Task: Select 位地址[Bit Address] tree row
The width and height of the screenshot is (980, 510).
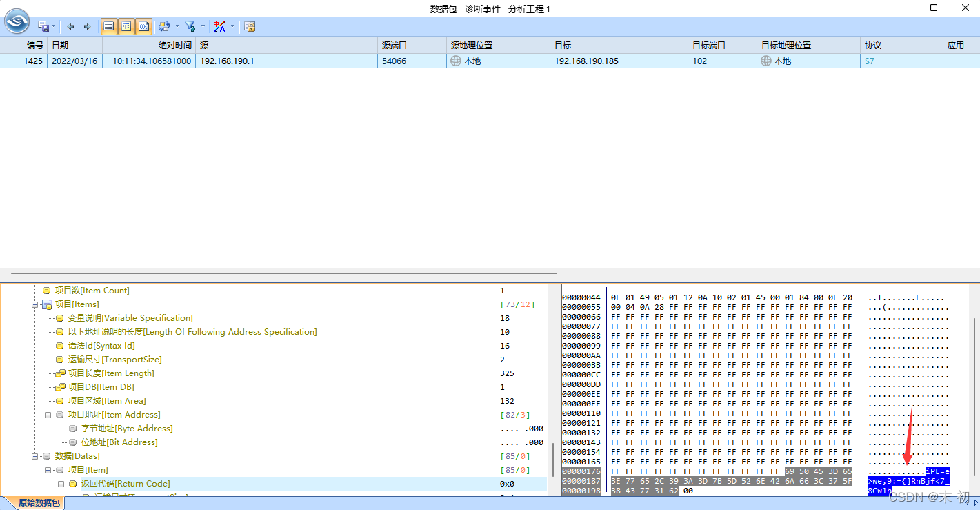Action: (119, 442)
